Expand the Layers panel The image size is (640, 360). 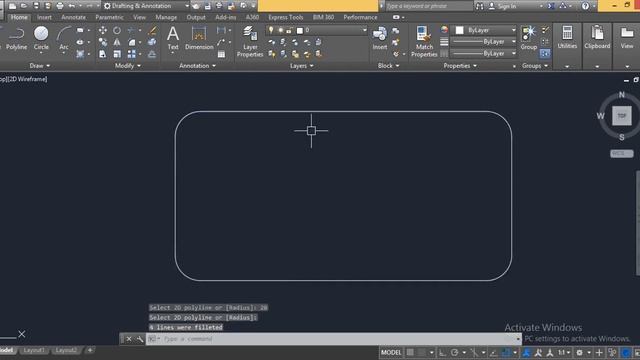pyautogui.click(x=302, y=66)
